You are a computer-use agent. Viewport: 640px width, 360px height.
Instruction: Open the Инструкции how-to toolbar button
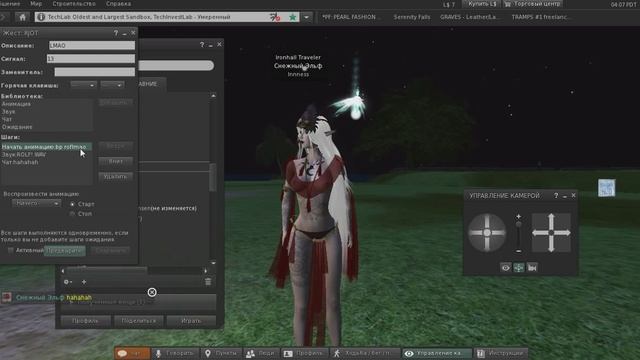[500, 353]
